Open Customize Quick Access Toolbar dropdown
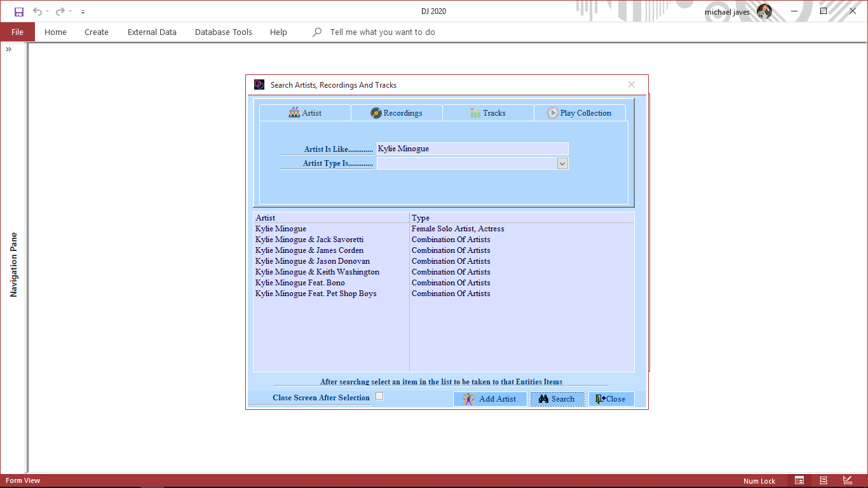 pos(83,11)
